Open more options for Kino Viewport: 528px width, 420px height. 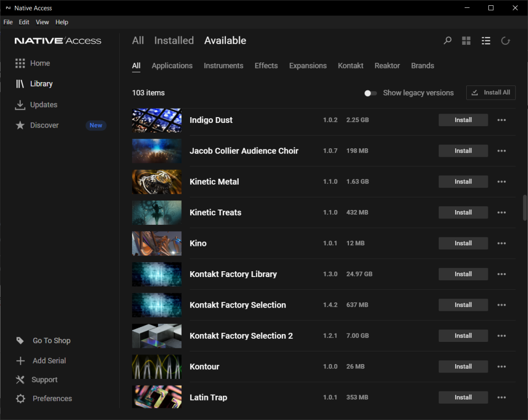(502, 243)
